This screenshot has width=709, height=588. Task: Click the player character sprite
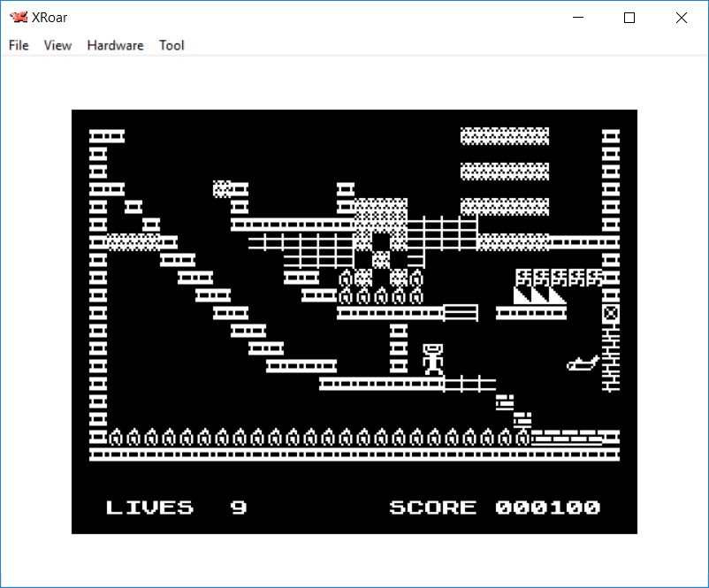[x=432, y=360]
